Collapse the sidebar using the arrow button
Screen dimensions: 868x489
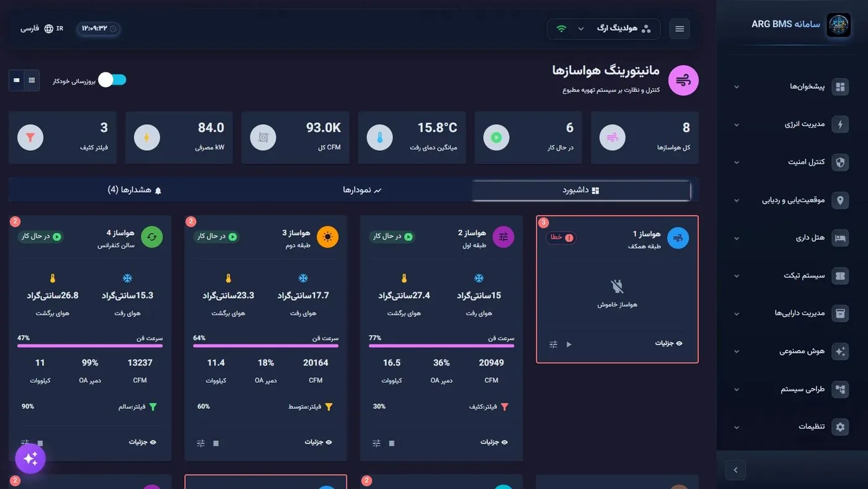point(735,470)
